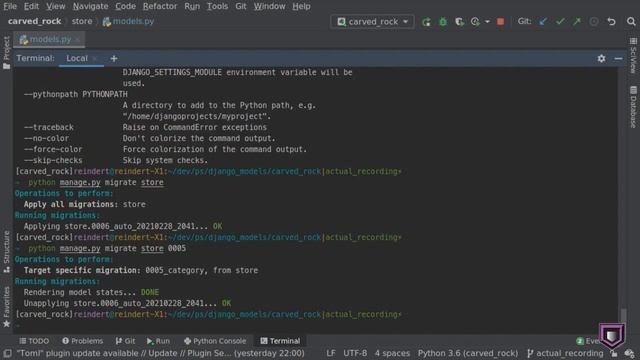
Task: Click store breadcrumb in navigation bar
Action: 82,21
